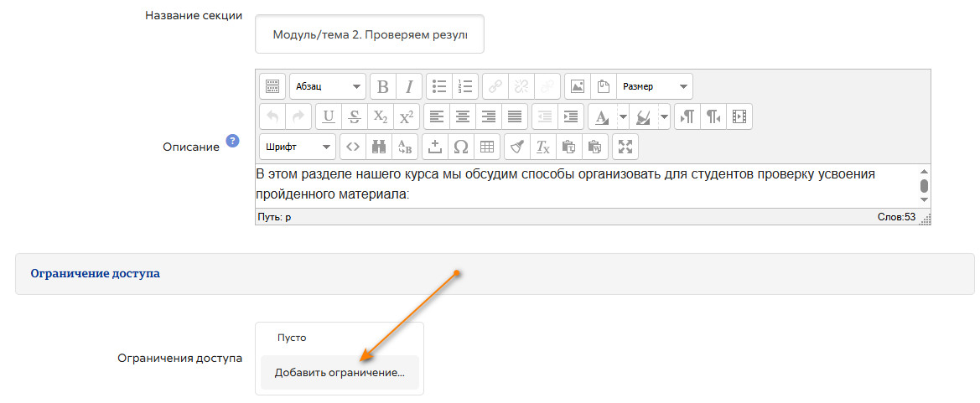The width and height of the screenshot is (980, 403).
Task: Apply italic formatting
Action: coord(409,86)
